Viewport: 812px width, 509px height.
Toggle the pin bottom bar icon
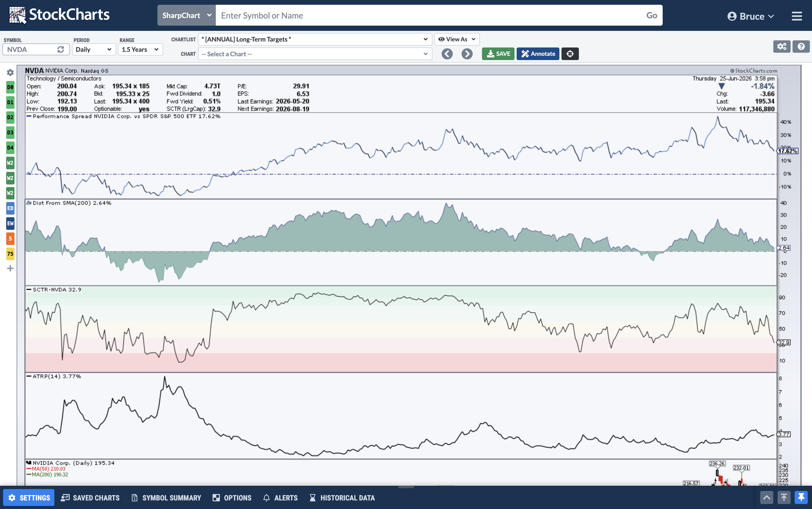pyautogui.click(x=801, y=498)
